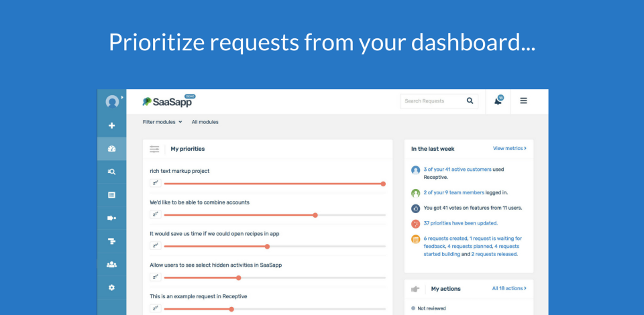The image size is (644, 315).
Task: Open the users group sidebar icon
Action: click(x=112, y=265)
